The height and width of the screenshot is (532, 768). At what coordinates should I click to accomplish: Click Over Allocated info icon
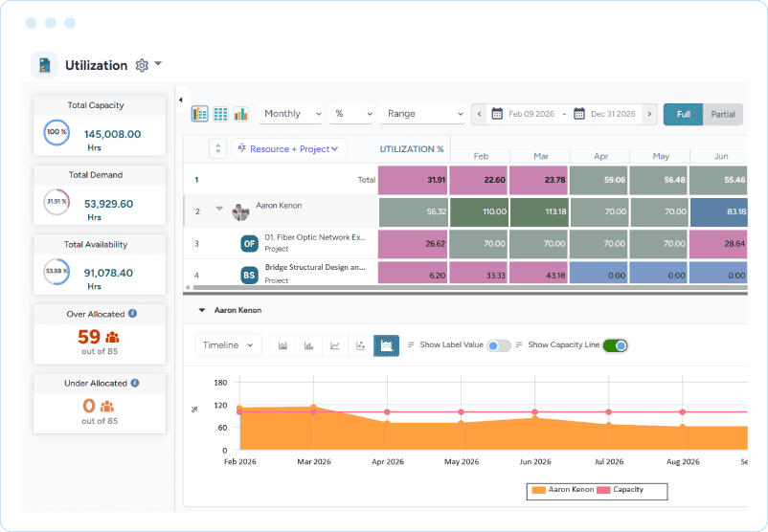tap(133, 313)
